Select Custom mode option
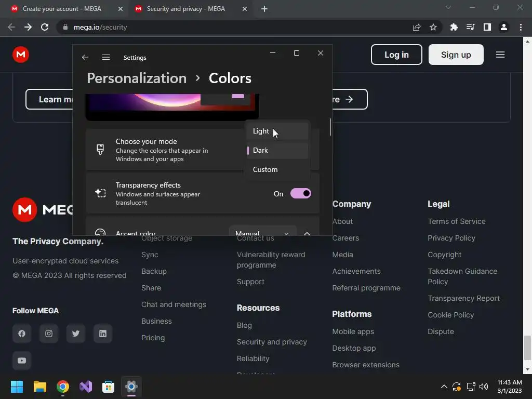This screenshot has height=399, width=532. pos(277,169)
